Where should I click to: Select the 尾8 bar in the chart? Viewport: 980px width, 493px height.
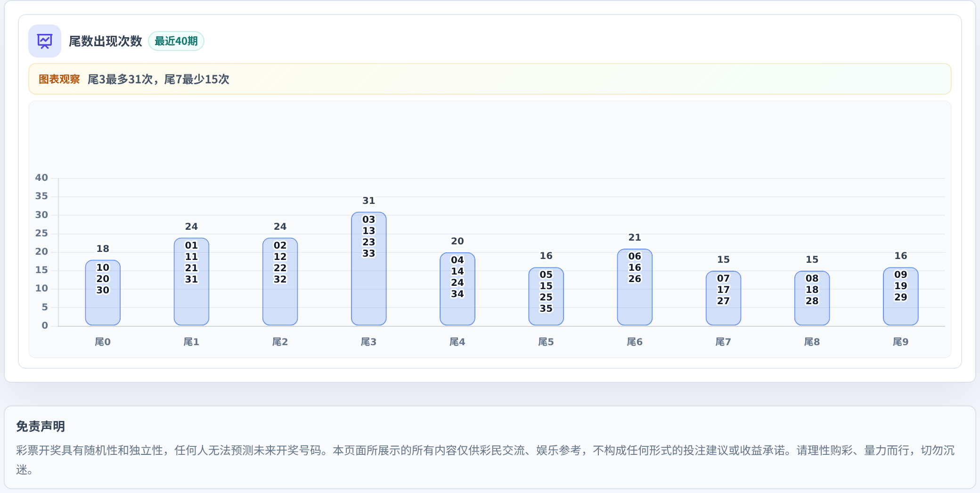[812, 298]
